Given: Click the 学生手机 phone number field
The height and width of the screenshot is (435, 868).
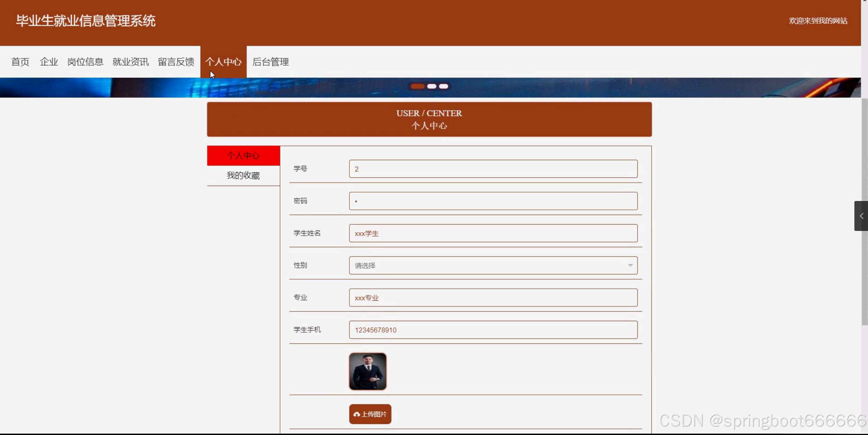Looking at the screenshot, I should pyautogui.click(x=493, y=330).
